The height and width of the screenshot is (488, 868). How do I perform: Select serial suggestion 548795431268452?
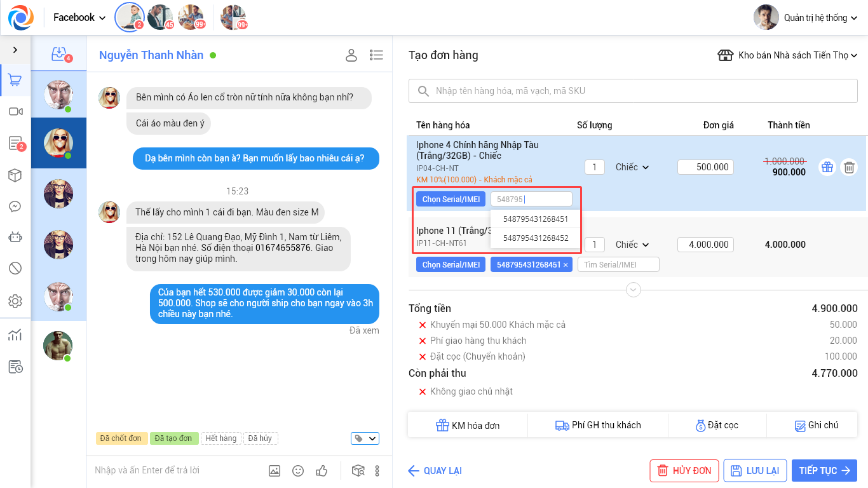pos(536,238)
